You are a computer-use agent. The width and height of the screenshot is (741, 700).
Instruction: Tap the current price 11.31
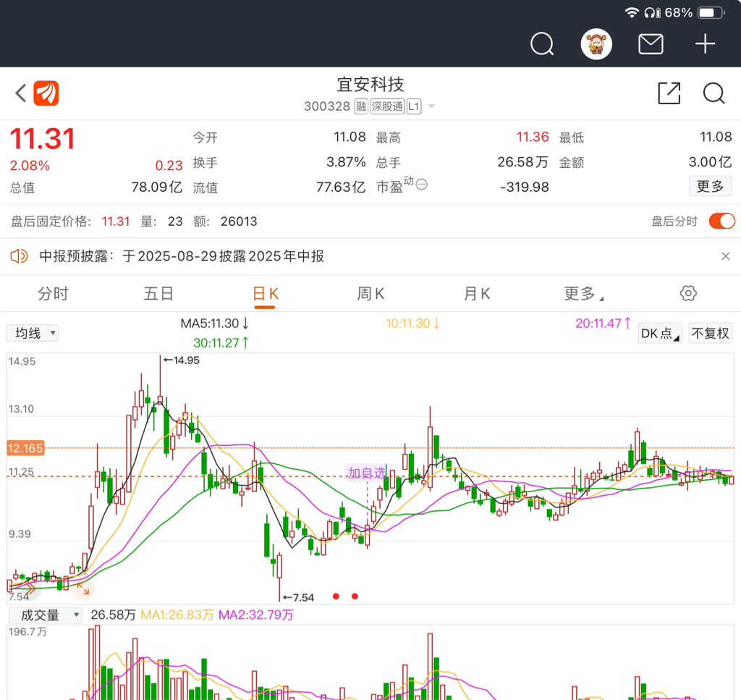pos(43,139)
